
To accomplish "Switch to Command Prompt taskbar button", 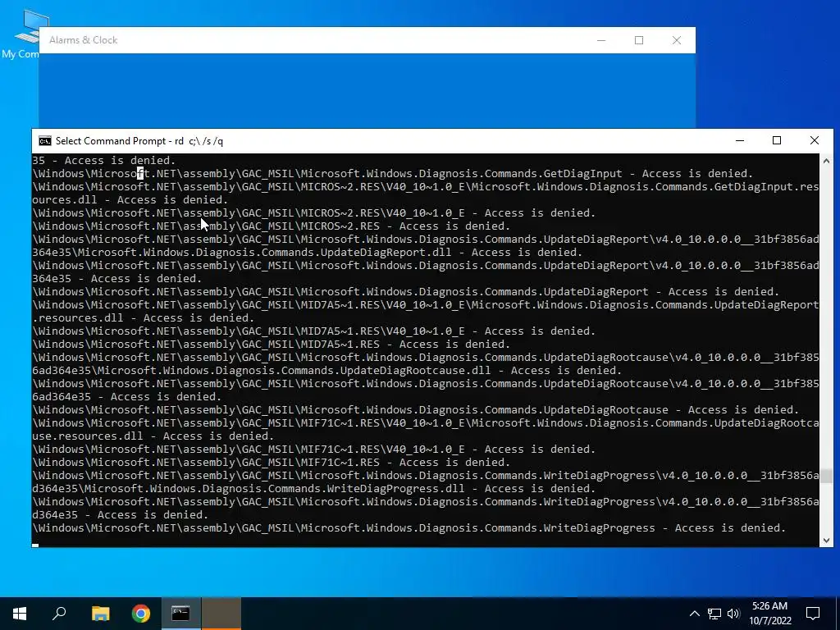I will coord(181,614).
